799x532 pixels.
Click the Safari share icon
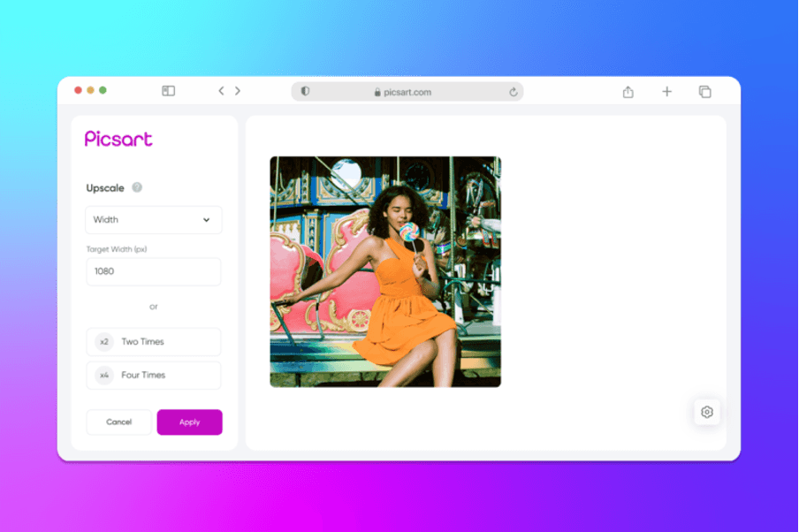coord(628,91)
